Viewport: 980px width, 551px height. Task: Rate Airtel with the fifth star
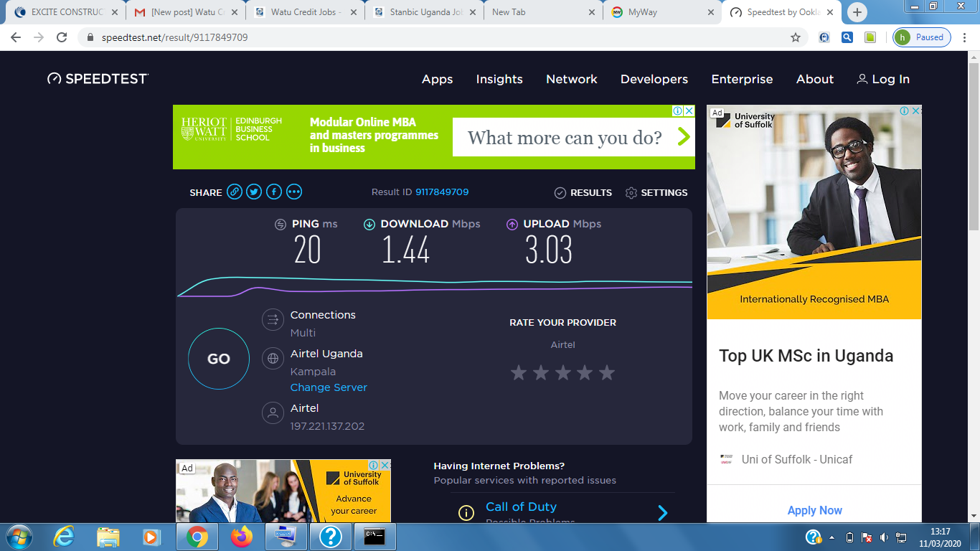607,372
